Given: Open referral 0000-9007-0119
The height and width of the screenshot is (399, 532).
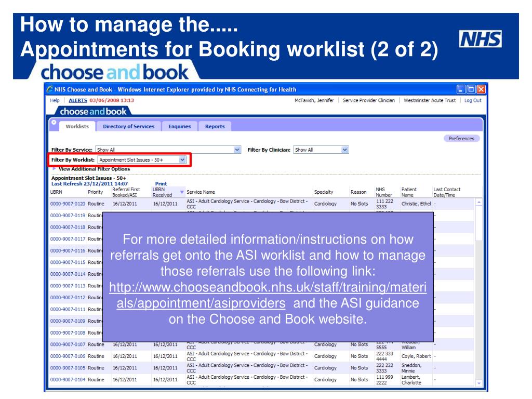Looking at the screenshot, I should [x=68, y=216].
